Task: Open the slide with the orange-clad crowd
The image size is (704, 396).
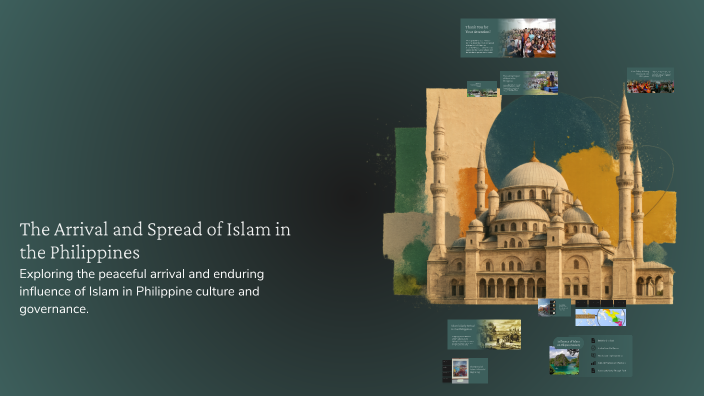Action: pos(650,80)
